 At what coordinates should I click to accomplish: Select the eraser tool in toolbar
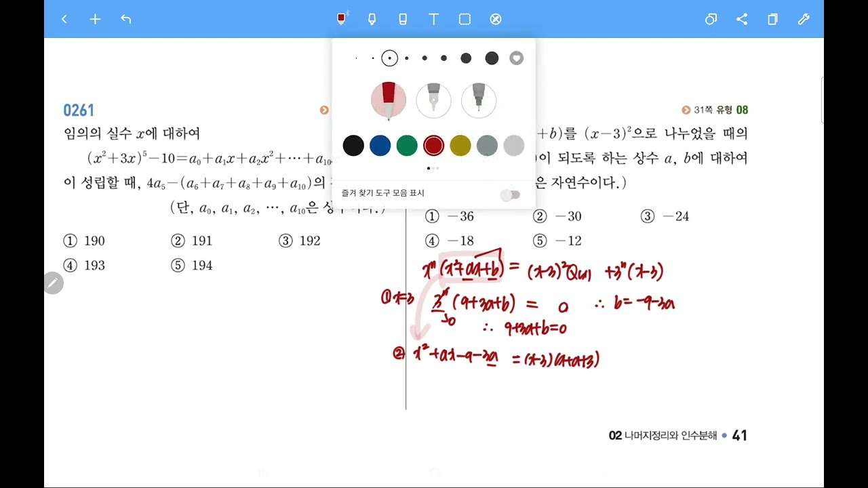pos(403,19)
